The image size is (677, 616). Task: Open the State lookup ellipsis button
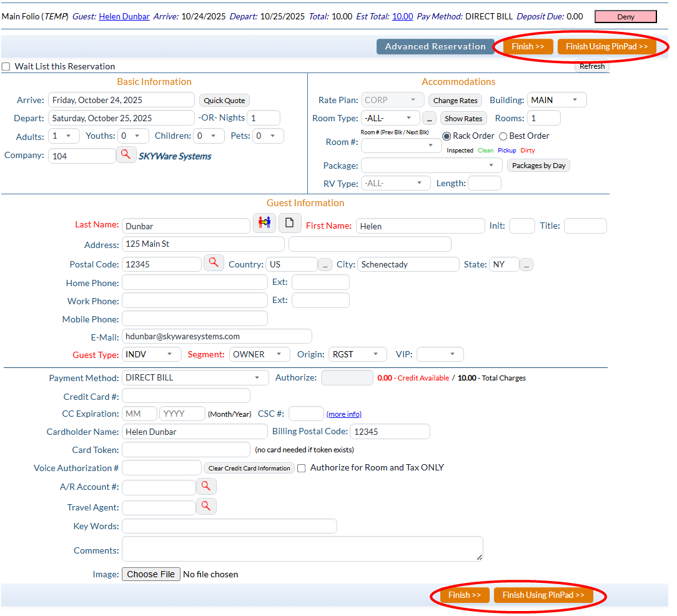[x=526, y=265]
